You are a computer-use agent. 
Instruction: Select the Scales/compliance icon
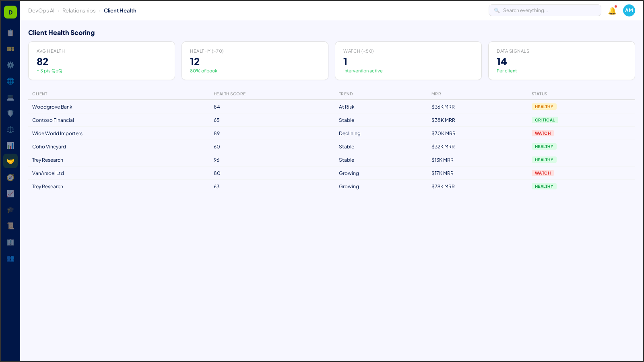click(10, 129)
